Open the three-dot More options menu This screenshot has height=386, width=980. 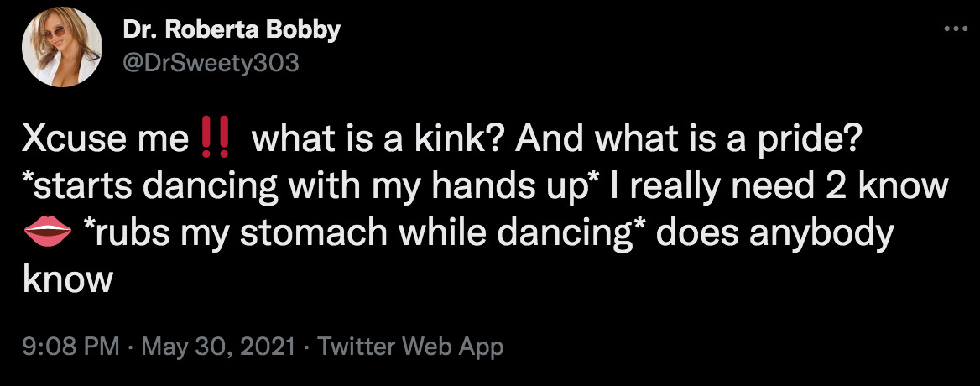[x=951, y=30]
